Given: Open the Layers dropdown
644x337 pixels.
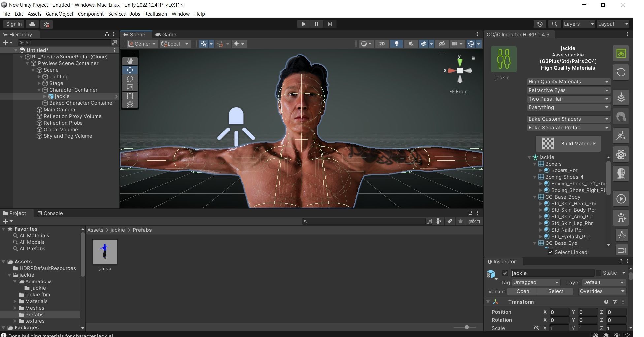Looking at the screenshot, I should click(579, 24).
